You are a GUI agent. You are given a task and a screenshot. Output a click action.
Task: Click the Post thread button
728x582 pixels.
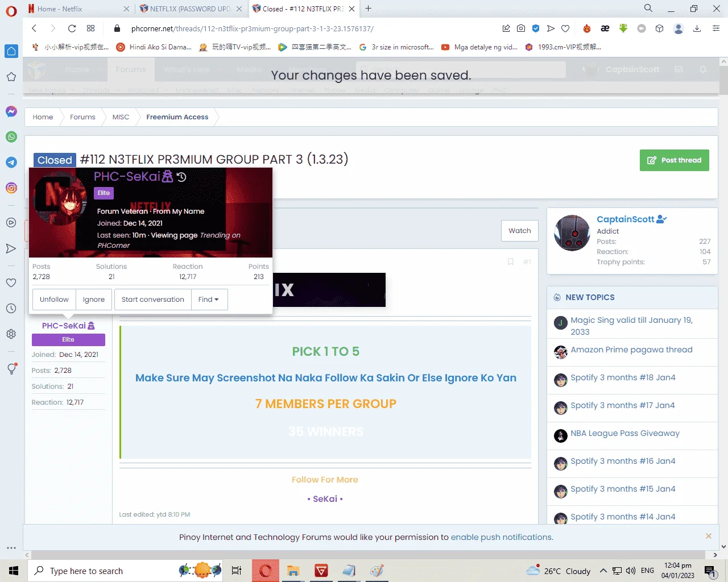pyautogui.click(x=674, y=160)
